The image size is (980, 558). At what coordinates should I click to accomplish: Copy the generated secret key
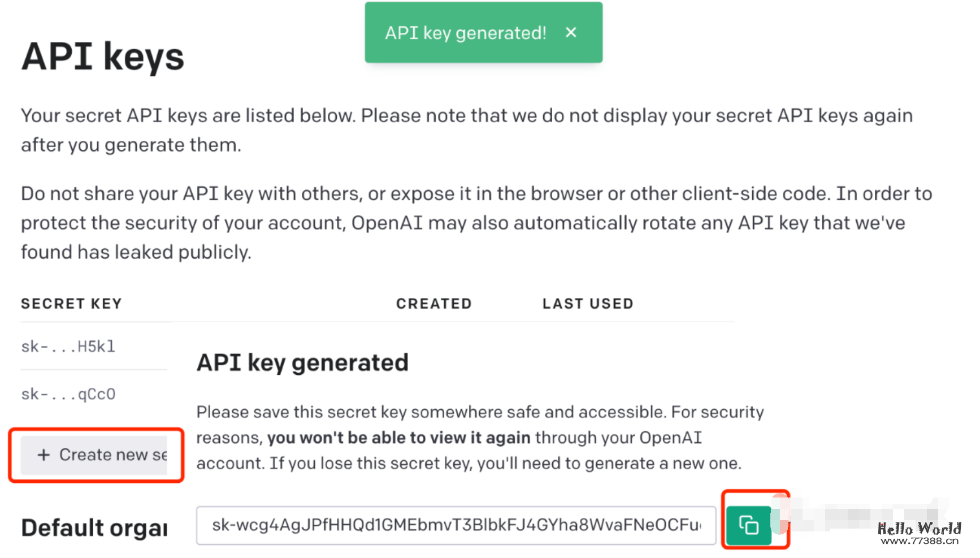click(748, 526)
